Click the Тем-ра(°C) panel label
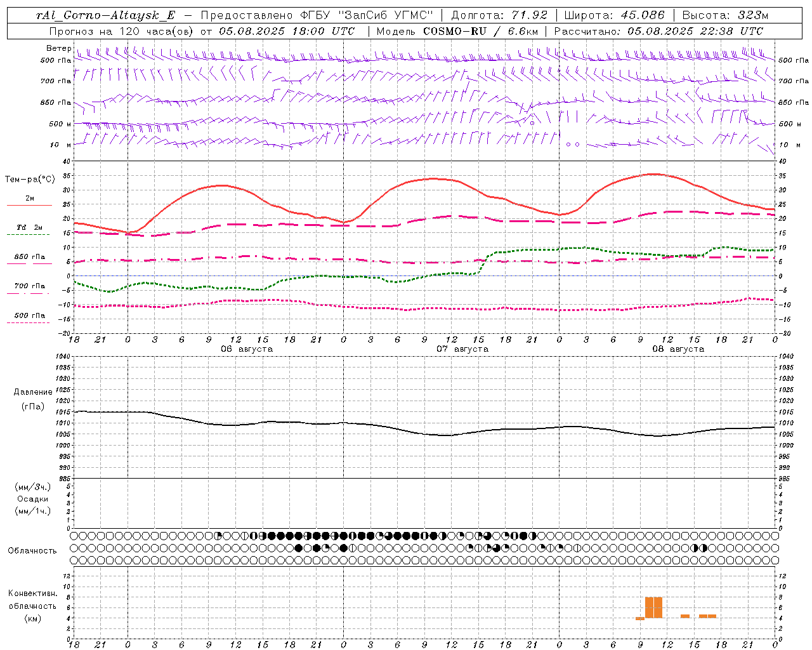This screenshot has width=812, height=650. point(30,180)
